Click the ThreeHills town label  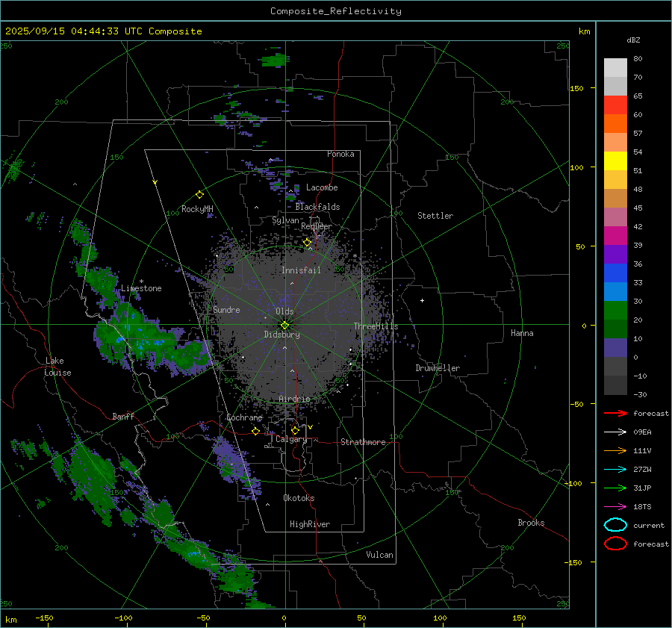click(x=376, y=326)
